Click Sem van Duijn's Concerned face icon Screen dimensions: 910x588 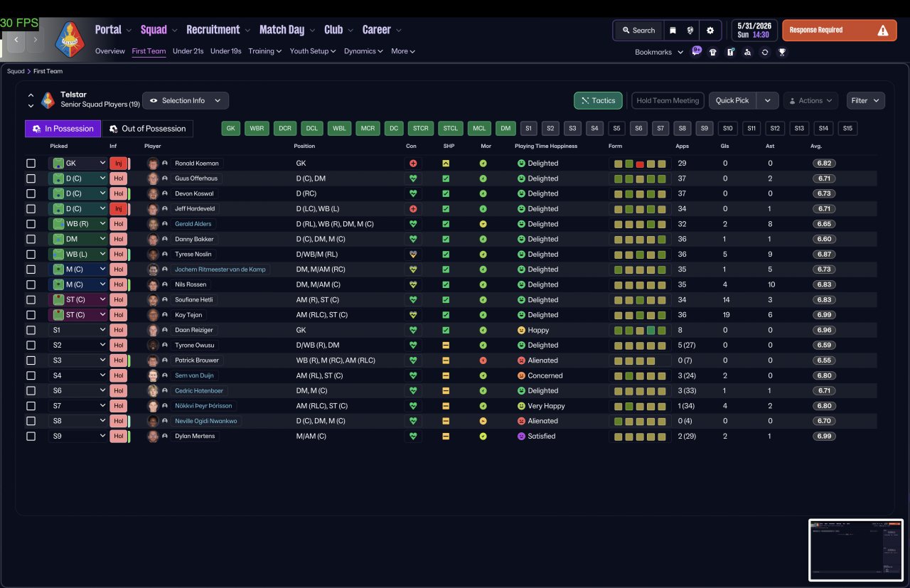pos(521,375)
